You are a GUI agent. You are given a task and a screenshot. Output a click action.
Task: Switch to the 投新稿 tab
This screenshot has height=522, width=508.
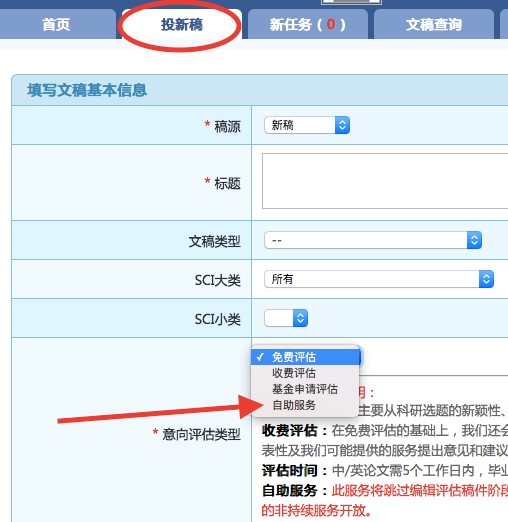(182, 25)
